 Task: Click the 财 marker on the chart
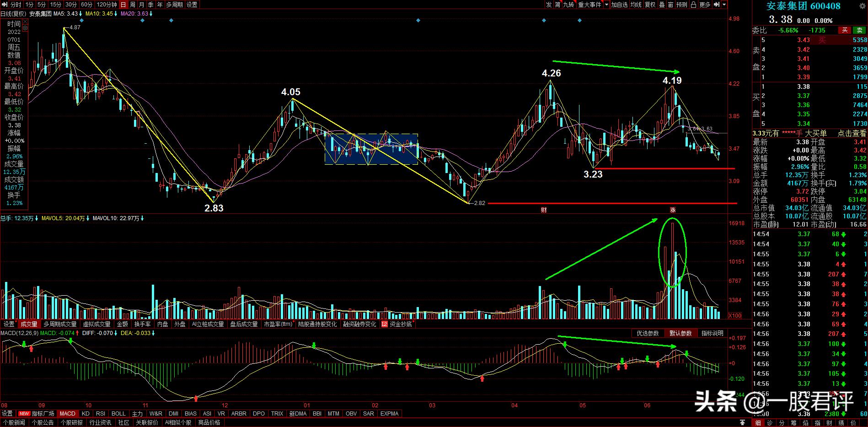[544, 210]
